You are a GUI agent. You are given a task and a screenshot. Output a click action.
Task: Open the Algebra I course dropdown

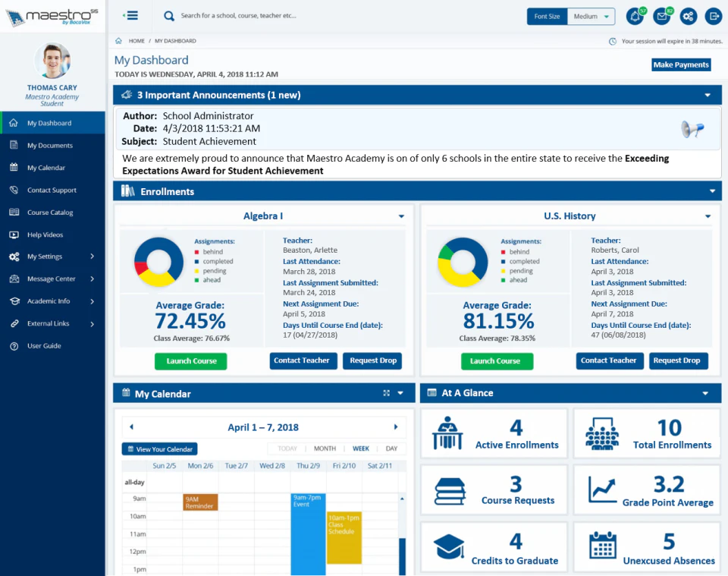click(x=403, y=216)
